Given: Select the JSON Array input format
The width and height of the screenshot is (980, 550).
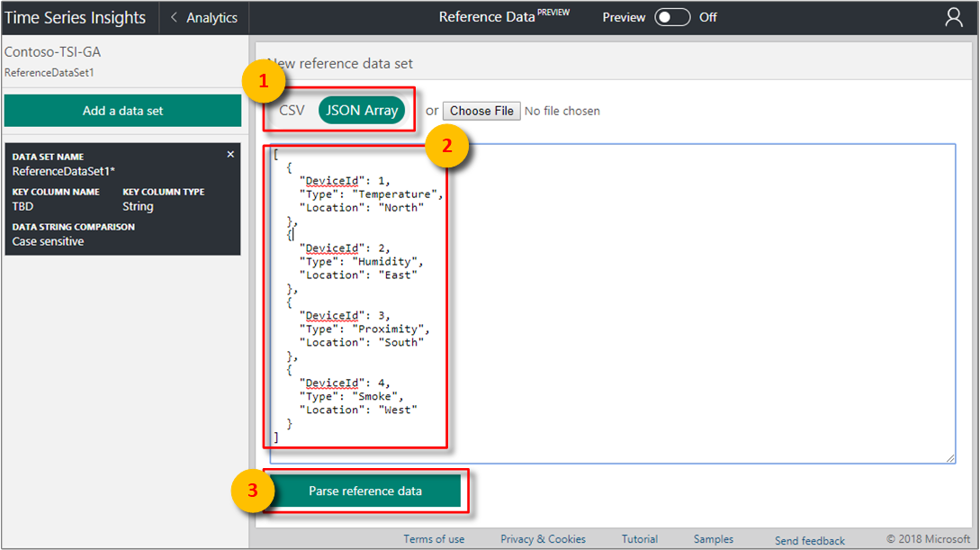Looking at the screenshot, I should point(362,110).
